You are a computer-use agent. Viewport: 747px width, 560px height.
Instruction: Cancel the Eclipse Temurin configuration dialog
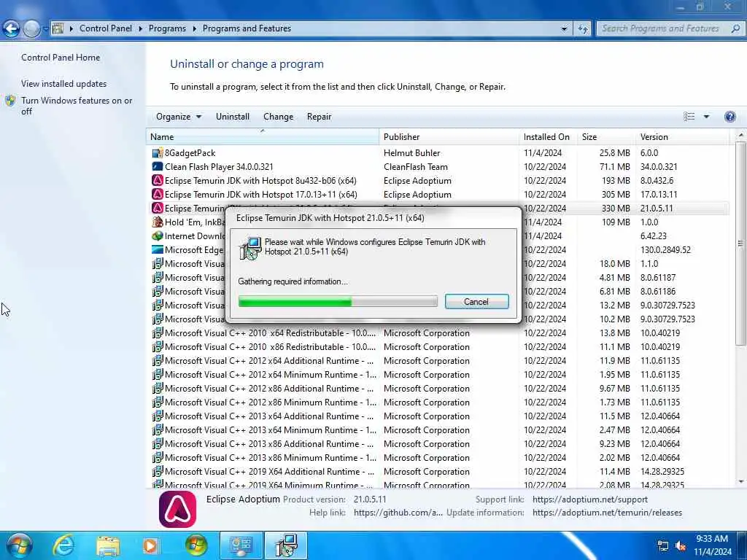476,301
